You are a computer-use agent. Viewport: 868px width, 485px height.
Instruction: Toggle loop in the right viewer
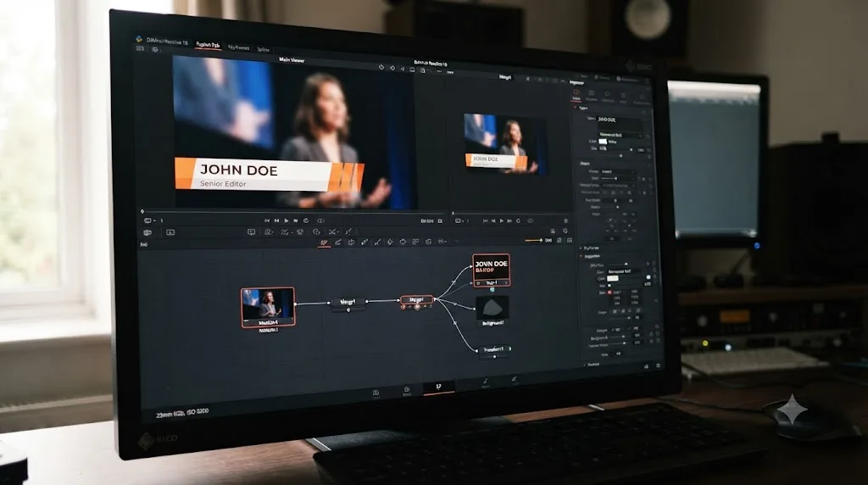519,220
